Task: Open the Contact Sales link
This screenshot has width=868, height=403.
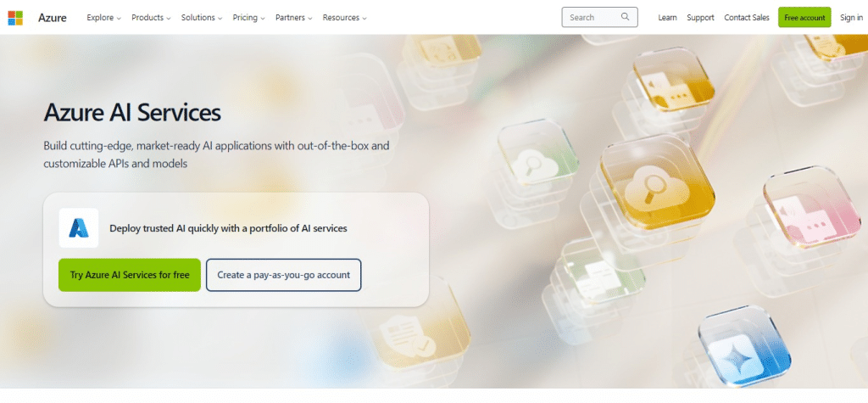Action: 746,18
